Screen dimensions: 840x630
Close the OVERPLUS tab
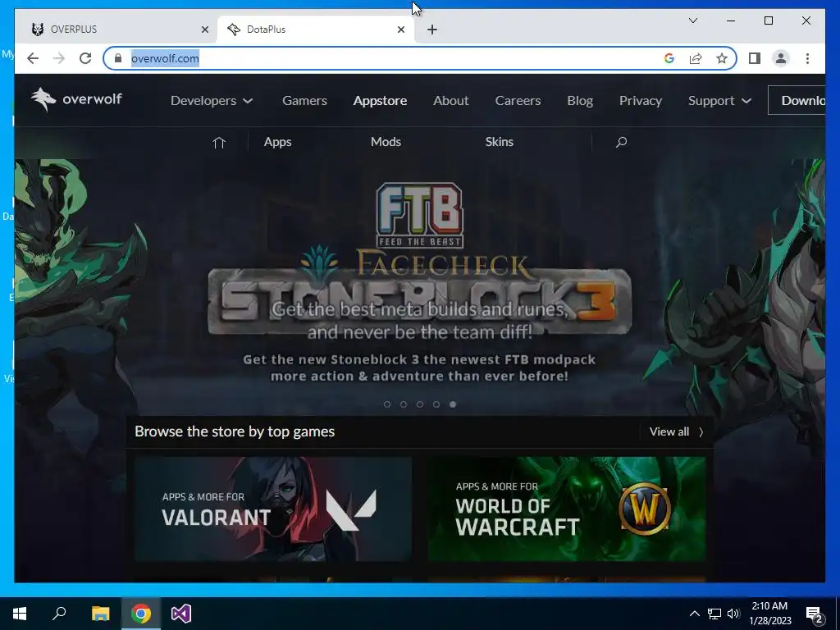(204, 30)
